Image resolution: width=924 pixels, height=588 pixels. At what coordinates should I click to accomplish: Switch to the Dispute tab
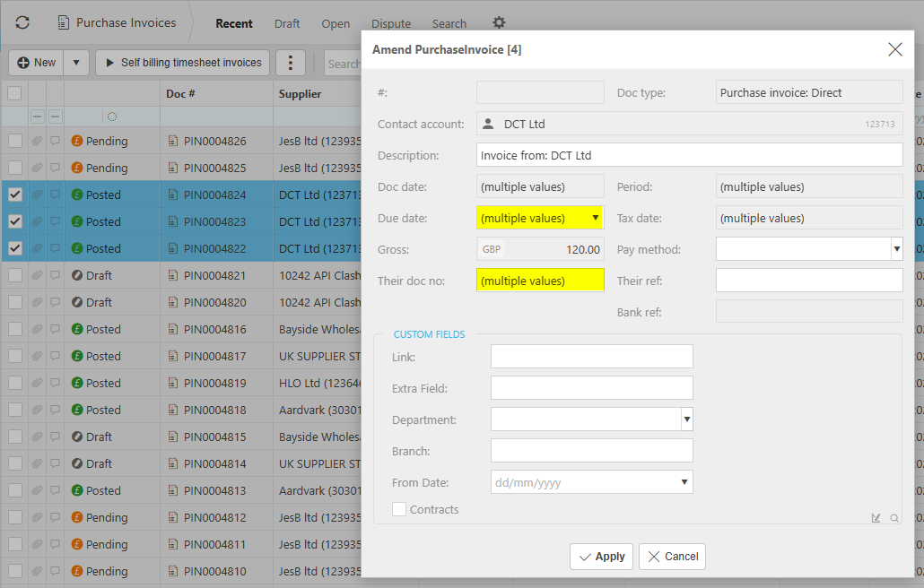click(x=391, y=24)
